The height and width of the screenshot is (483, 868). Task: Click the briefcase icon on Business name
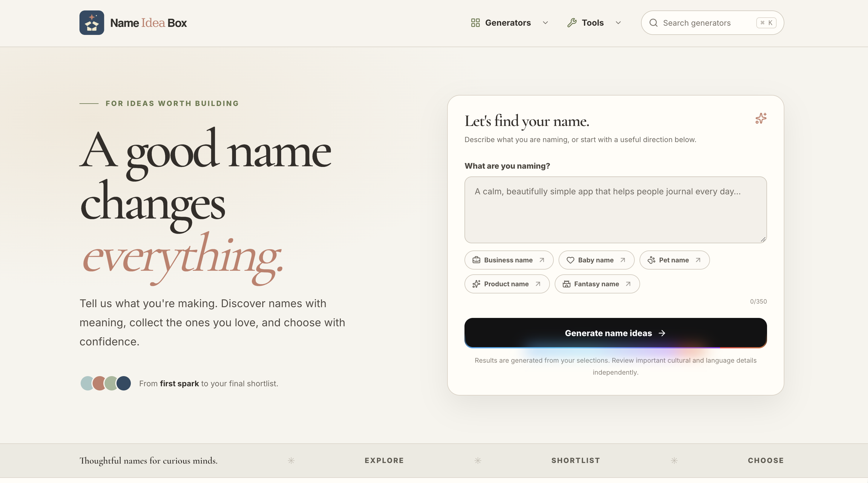tap(476, 260)
